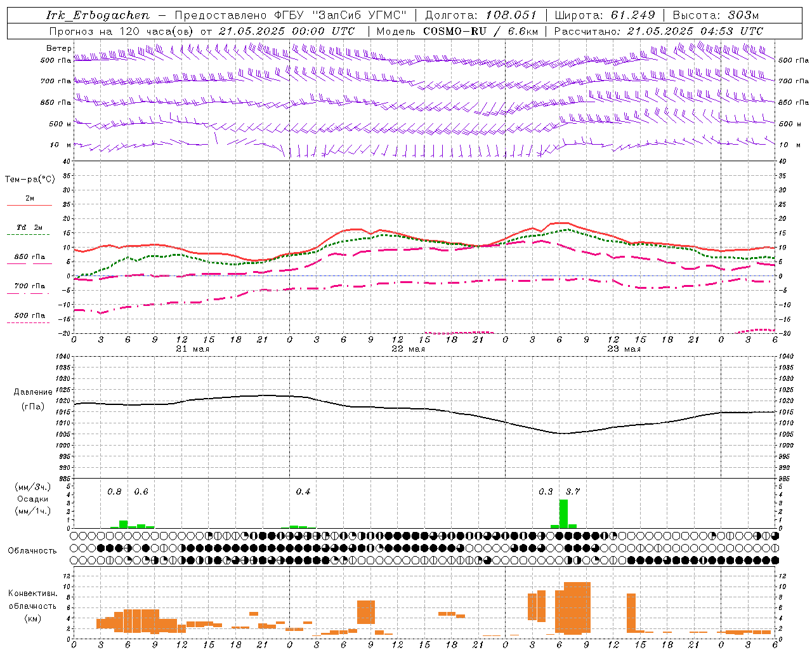The image size is (812, 650).
Task: Click the 21 мая date label
Action: pyautogui.click(x=192, y=349)
